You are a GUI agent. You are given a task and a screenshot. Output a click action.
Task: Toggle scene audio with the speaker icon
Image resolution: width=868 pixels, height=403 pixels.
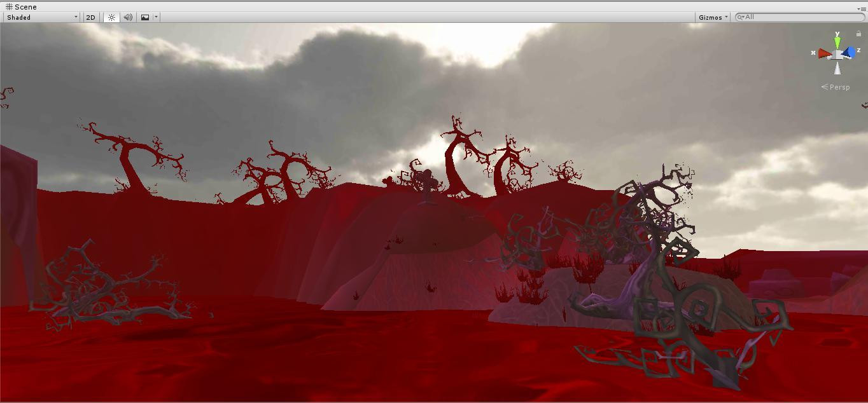click(x=128, y=17)
